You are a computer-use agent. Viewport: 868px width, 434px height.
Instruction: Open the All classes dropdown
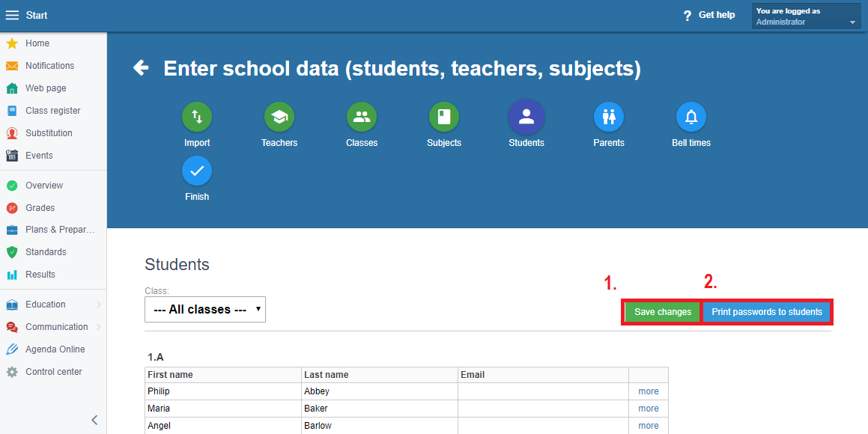point(204,310)
